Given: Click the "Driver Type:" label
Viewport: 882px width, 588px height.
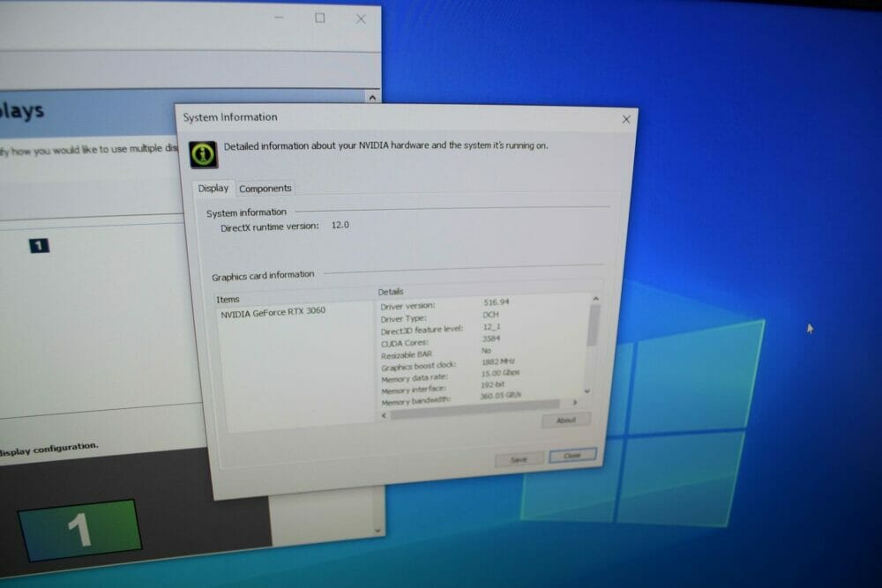Looking at the screenshot, I should click(x=403, y=319).
